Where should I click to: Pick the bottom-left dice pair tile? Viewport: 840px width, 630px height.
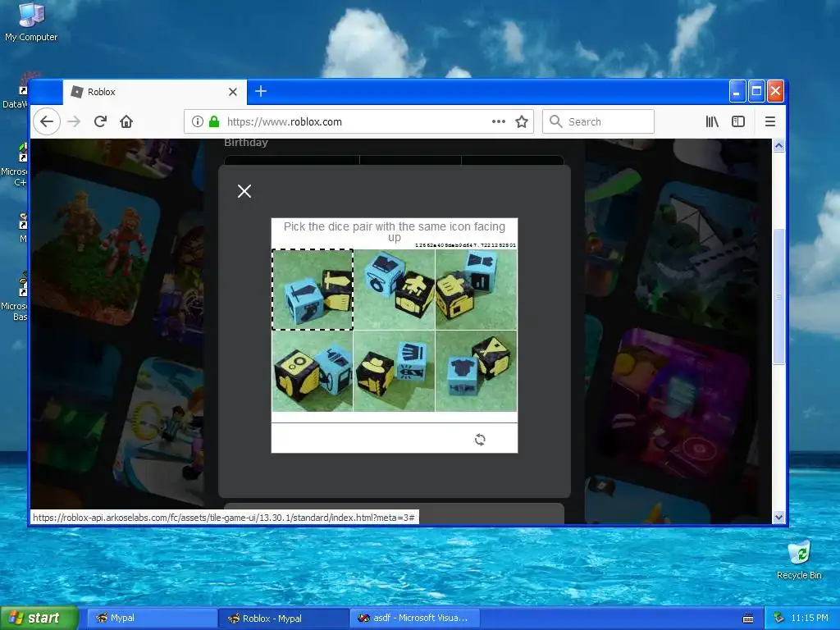(313, 372)
